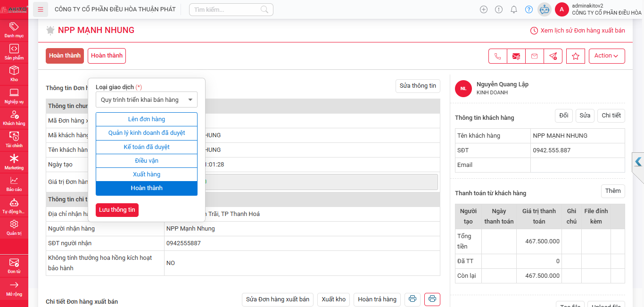Open the chatbot robot assistant icon

[545, 9]
